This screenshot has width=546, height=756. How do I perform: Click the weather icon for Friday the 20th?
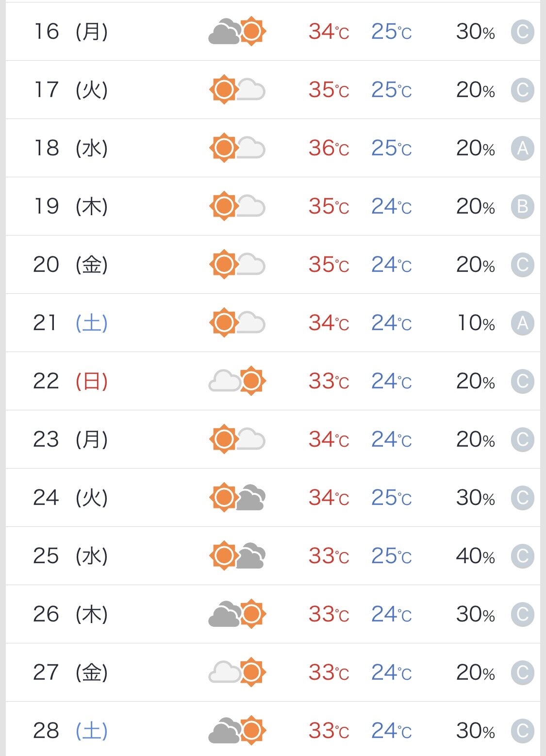[237, 265]
